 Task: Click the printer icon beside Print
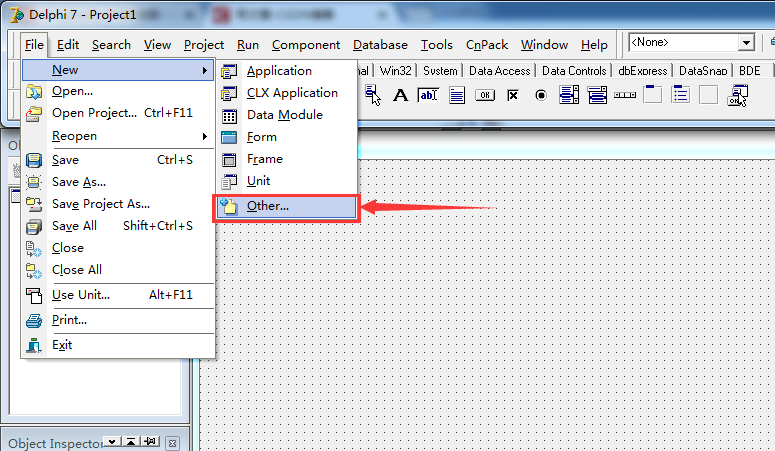click(34, 321)
